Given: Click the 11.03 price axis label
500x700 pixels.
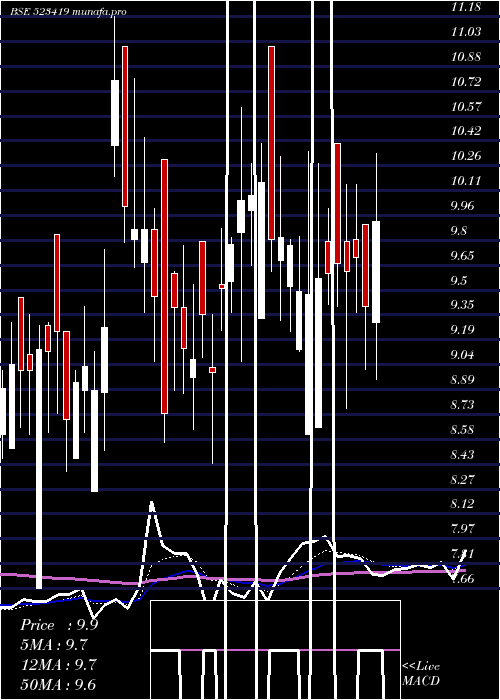Looking at the screenshot, I should pos(467,32).
